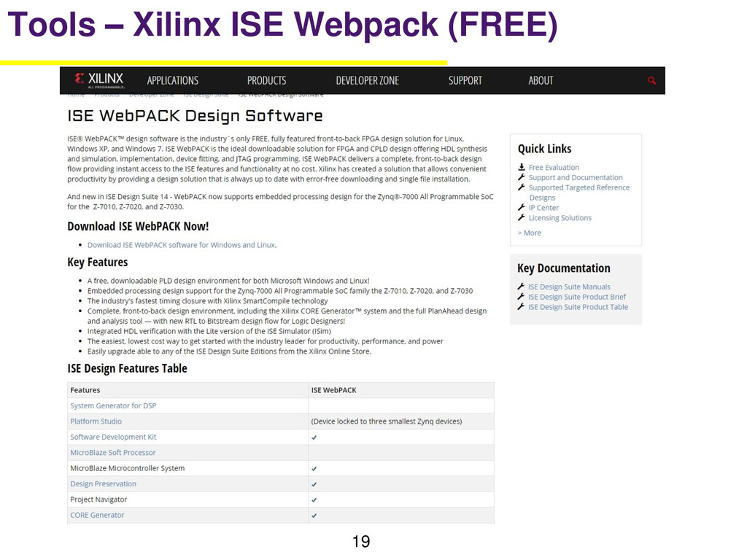Click checkmark in Design Preservation row
The image size is (747, 560).
click(314, 485)
